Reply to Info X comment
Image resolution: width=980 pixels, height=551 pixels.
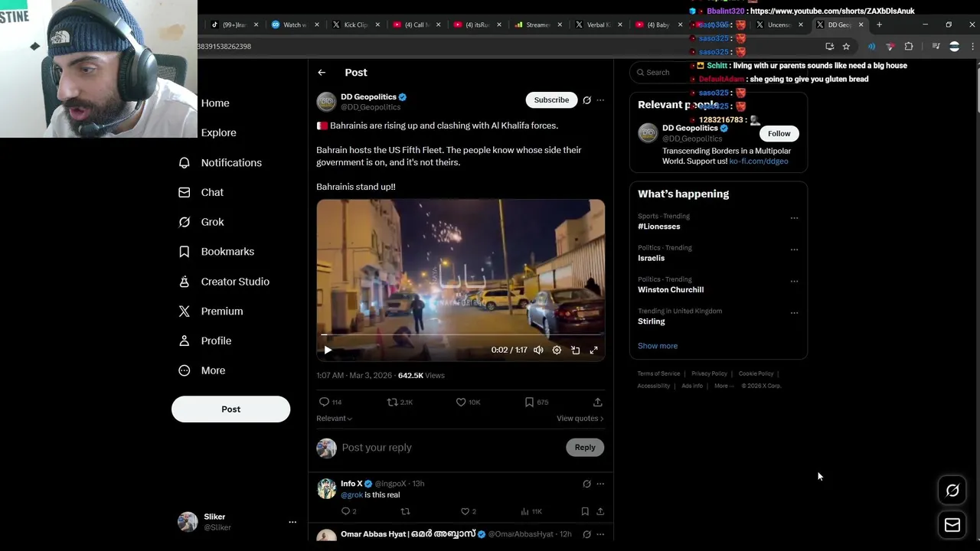pyautogui.click(x=348, y=511)
